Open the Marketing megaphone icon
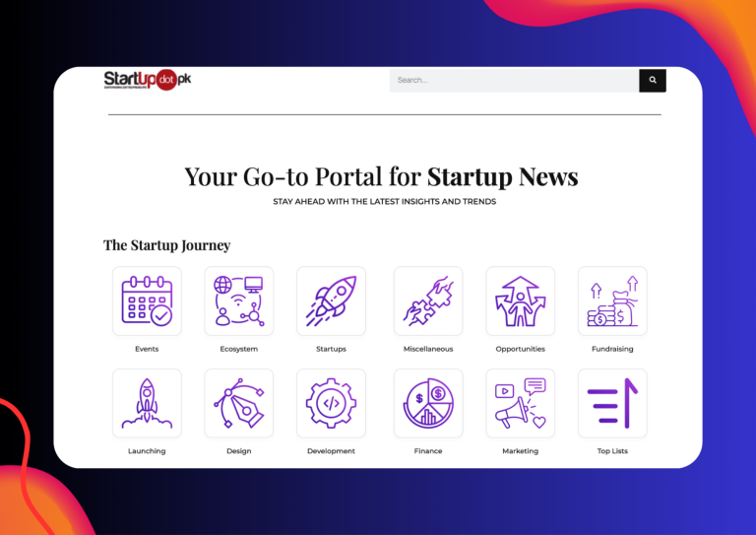This screenshot has height=535, width=756. (520, 403)
